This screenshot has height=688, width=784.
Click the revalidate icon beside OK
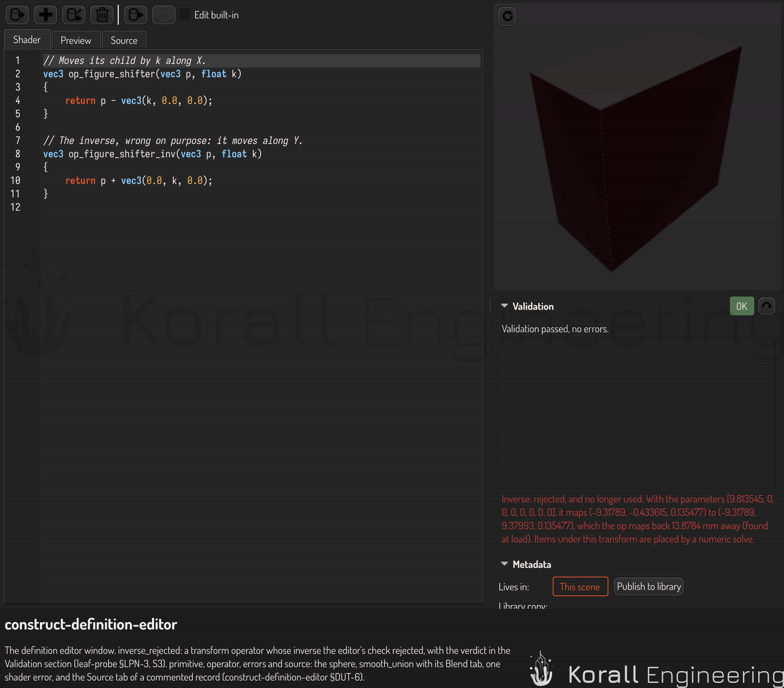coord(767,306)
